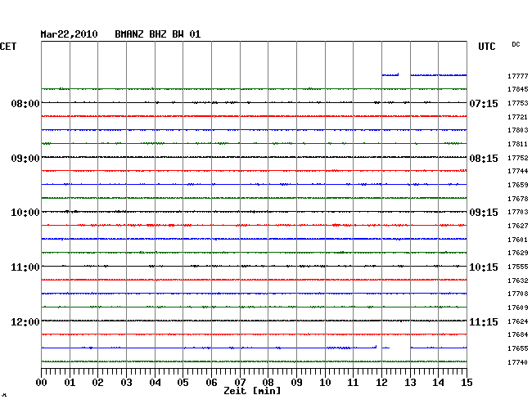Viewport: 532px width, 404px height.
Task: Click minute tick label 13
Action: [x=410, y=383]
